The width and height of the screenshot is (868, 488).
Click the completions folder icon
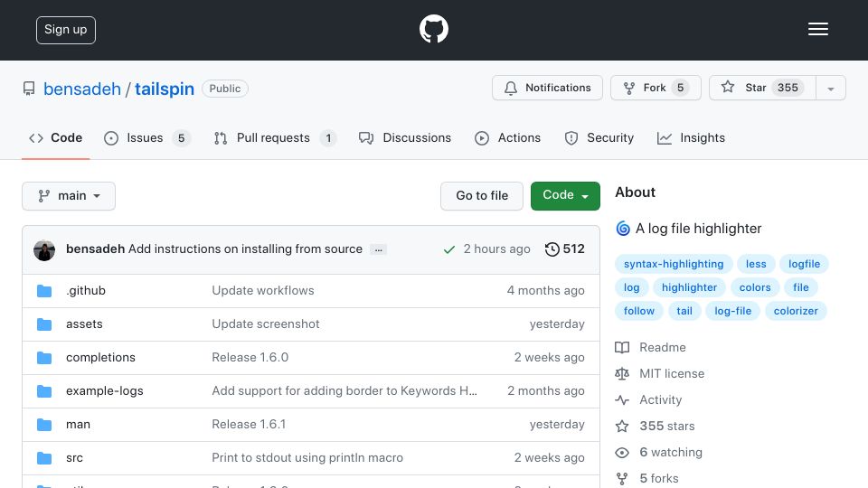coord(44,358)
